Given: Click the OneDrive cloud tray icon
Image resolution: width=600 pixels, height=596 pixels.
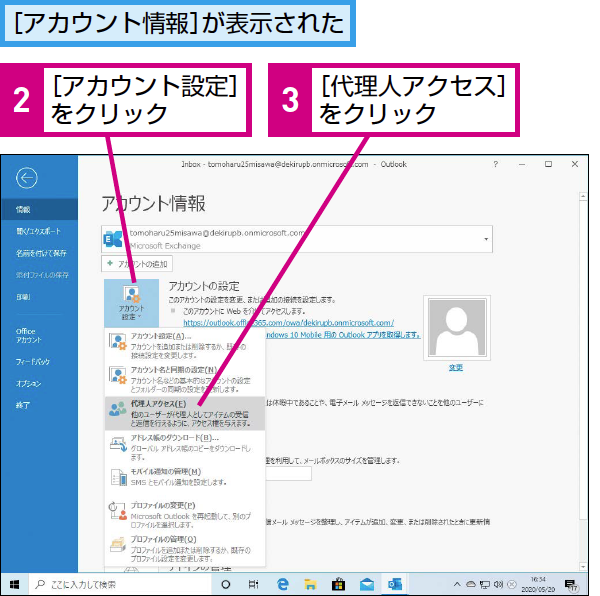Looking at the screenshot, I should tap(471, 584).
